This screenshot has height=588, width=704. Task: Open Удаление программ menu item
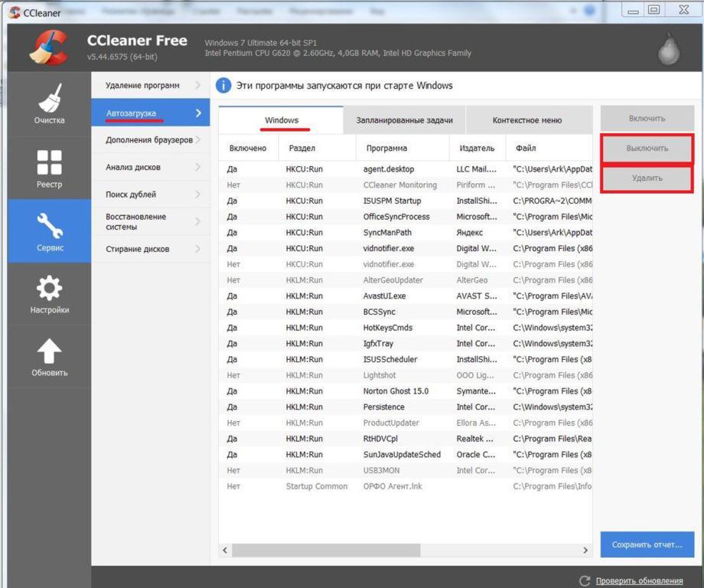[x=151, y=85]
